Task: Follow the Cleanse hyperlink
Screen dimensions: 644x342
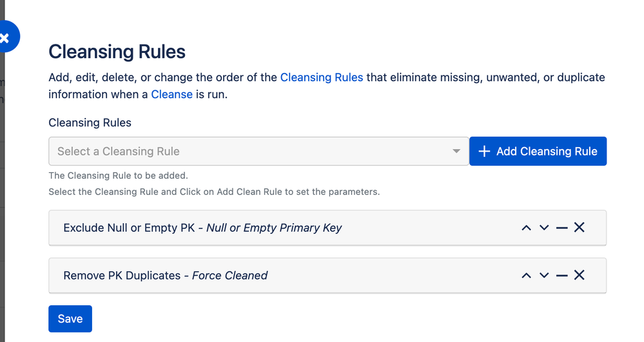Action: 171,94
